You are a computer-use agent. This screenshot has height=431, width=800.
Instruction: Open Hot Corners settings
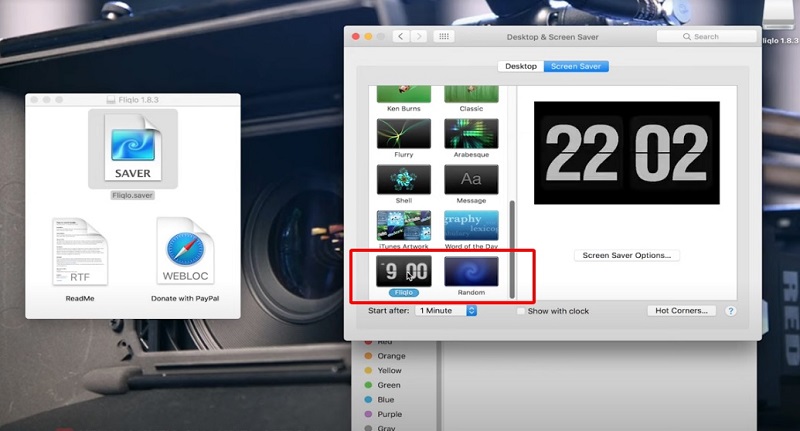681,311
